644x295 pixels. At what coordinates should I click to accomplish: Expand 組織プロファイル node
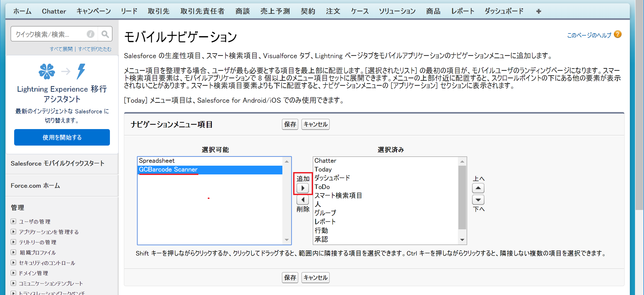pyautogui.click(x=13, y=252)
